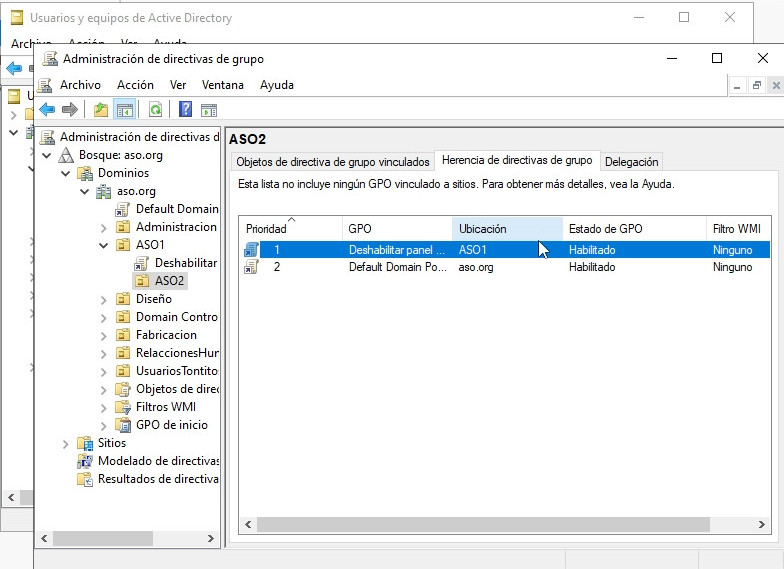This screenshot has width=784, height=569.
Task: Click the forward arrow toolbar icon
Action: pyautogui.click(x=69, y=110)
